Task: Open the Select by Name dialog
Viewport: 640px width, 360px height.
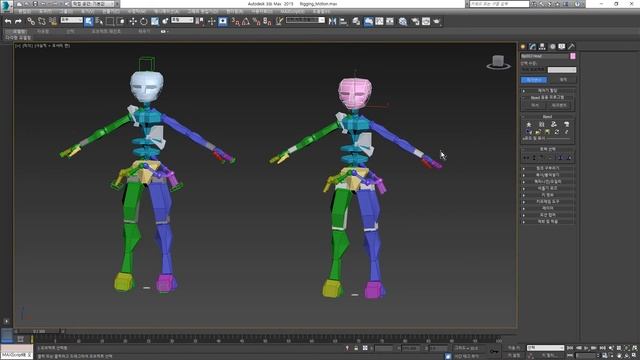Action: tap(99, 21)
